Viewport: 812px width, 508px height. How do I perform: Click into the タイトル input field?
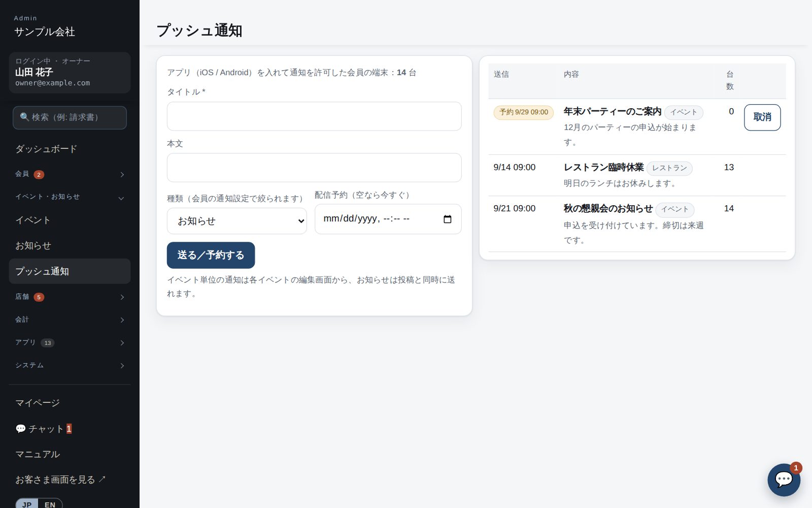[x=314, y=116]
